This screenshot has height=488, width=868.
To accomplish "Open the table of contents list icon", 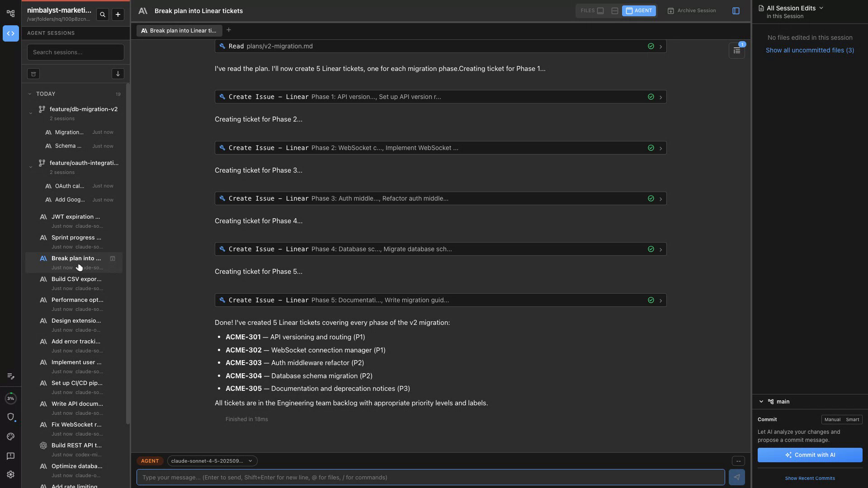I will 736,51.
